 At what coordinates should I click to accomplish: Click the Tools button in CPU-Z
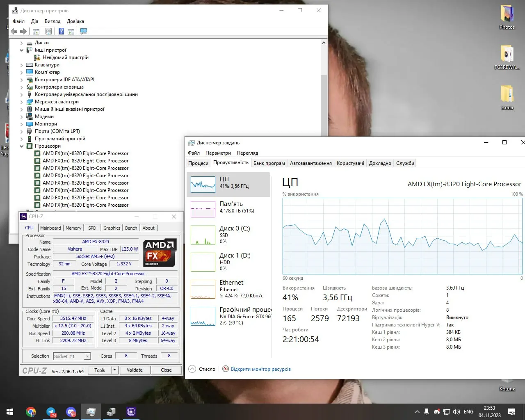click(x=100, y=370)
